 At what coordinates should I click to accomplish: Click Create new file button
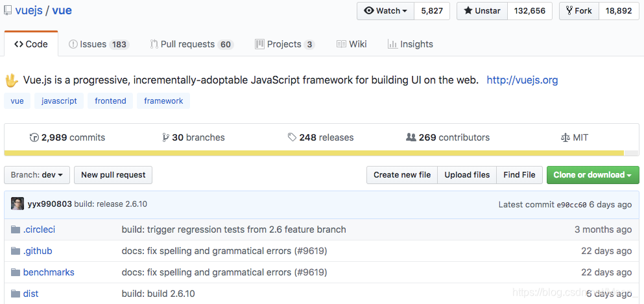click(402, 175)
